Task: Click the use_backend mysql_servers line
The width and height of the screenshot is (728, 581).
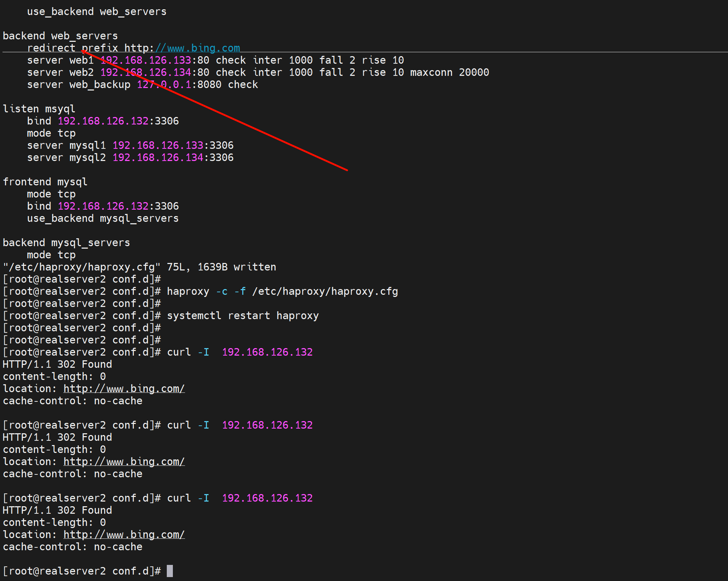Action: pyautogui.click(x=103, y=218)
